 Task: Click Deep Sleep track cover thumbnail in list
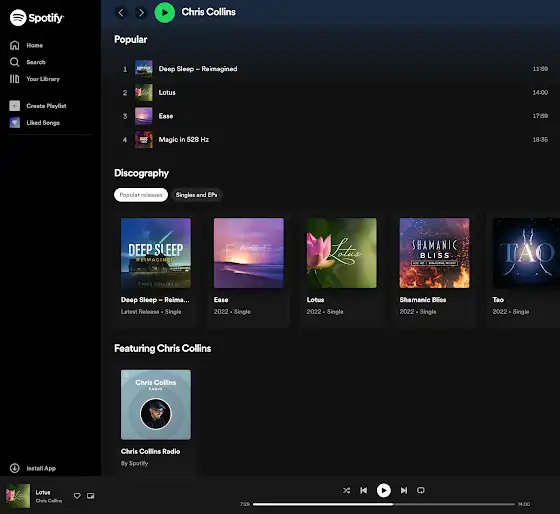pyautogui.click(x=144, y=69)
